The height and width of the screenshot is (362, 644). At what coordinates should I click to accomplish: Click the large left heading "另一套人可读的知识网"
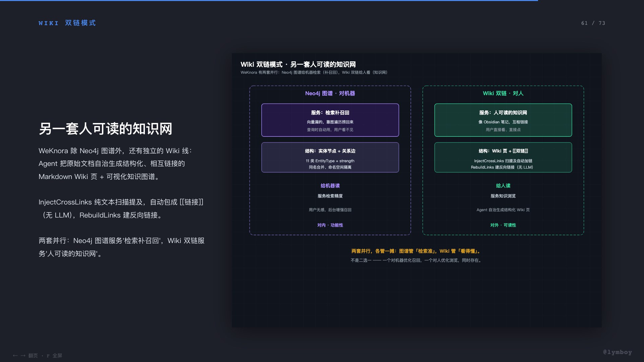(105, 129)
